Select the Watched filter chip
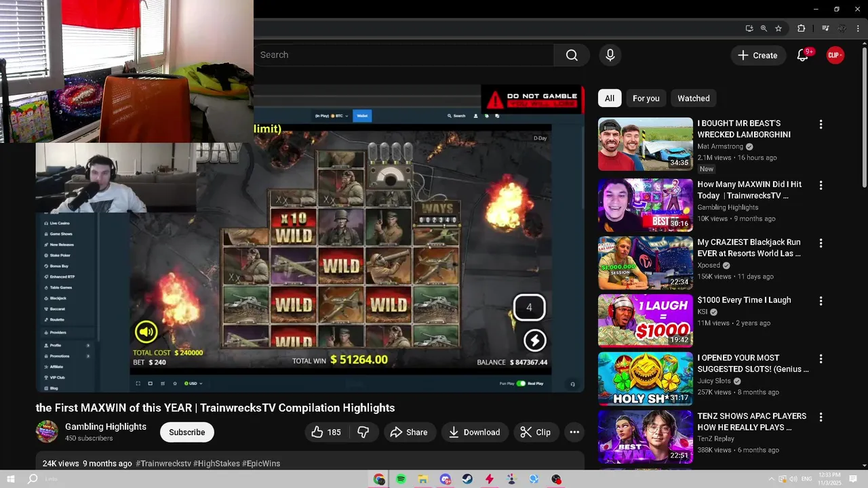Viewport: 868px width, 488px height. [x=693, y=98]
